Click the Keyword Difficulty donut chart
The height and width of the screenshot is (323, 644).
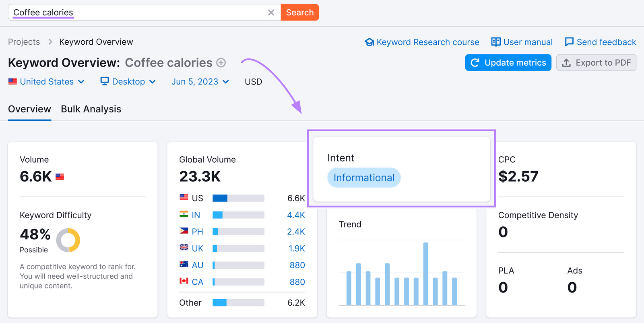[x=68, y=240]
